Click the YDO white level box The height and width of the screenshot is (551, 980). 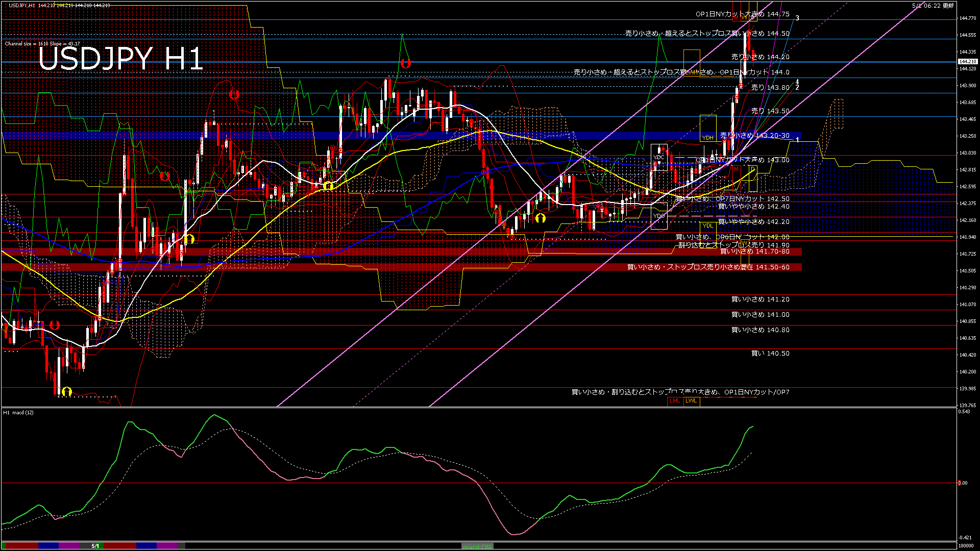click(x=658, y=216)
